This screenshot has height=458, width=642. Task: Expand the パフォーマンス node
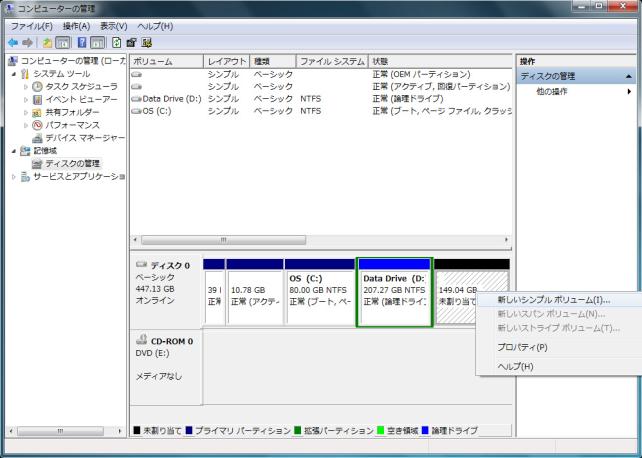point(26,125)
